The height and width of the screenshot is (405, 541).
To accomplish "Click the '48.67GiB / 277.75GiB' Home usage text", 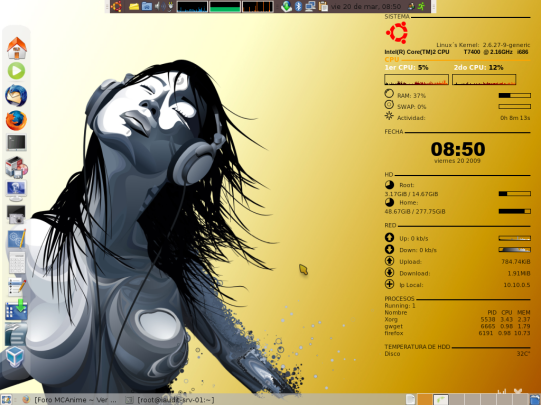I will pyautogui.click(x=415, y=211).
